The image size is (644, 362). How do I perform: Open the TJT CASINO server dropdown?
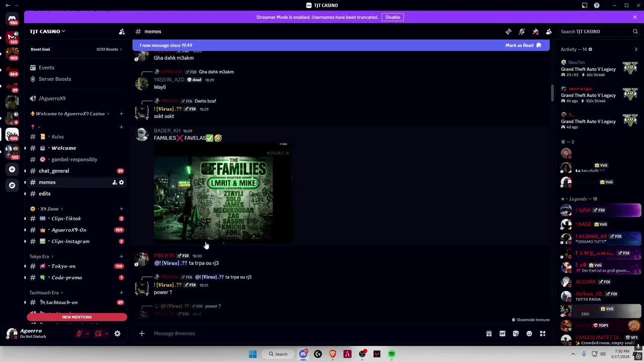point(47,31)
